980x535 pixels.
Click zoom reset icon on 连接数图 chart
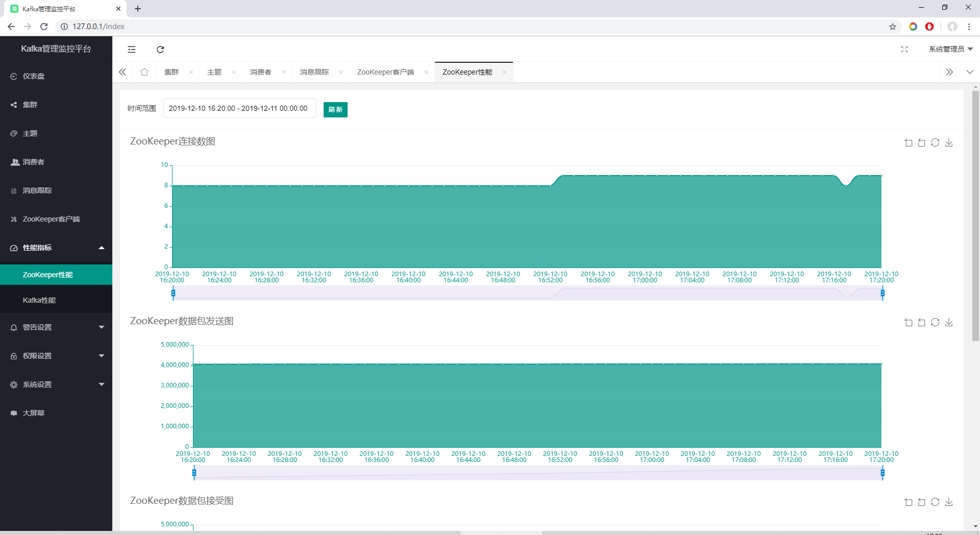coord(921,143)
